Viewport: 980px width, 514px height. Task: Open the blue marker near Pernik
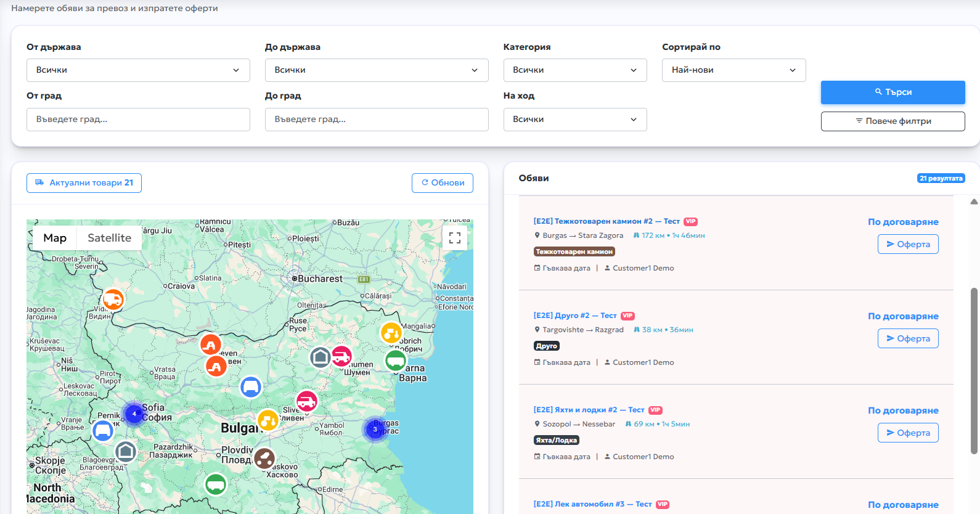click(103, 431)
